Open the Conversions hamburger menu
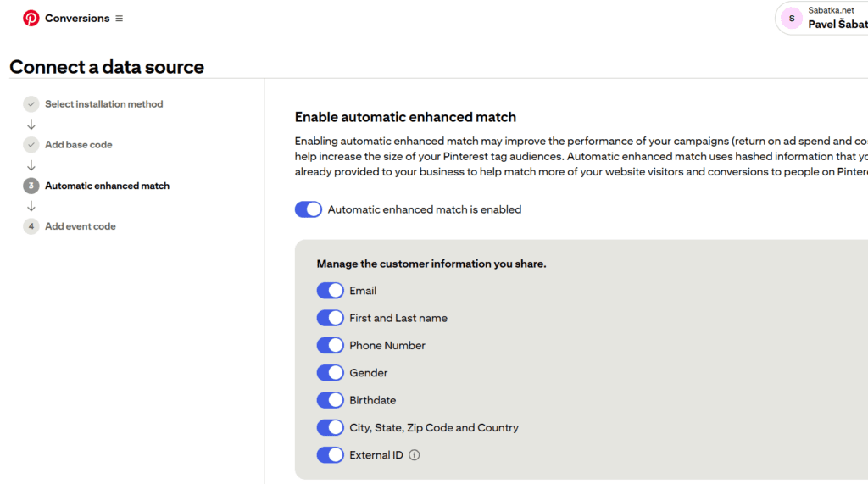 120,19
